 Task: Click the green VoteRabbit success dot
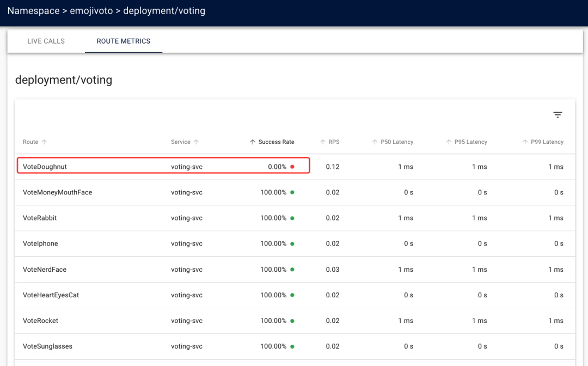(x=292, y=218)
